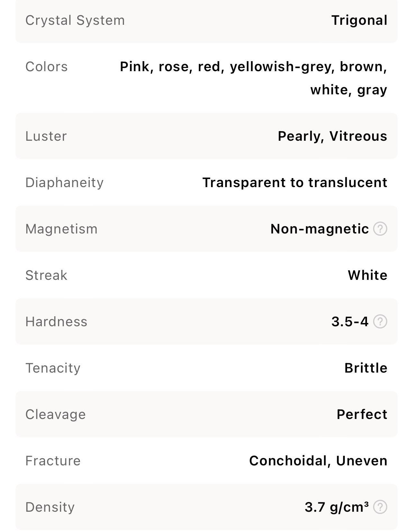Select the Streak row label
The height and width of the screenshot is (532, 413).
(x=46, y=275)
